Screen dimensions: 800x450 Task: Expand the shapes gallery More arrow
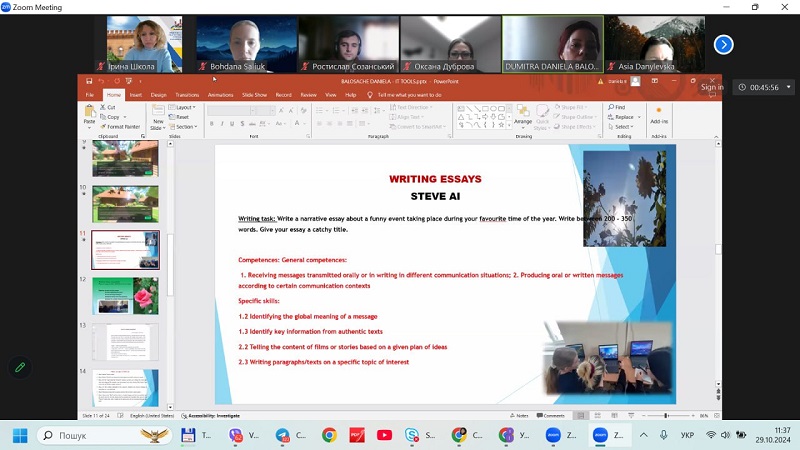[x=509, y=125]
